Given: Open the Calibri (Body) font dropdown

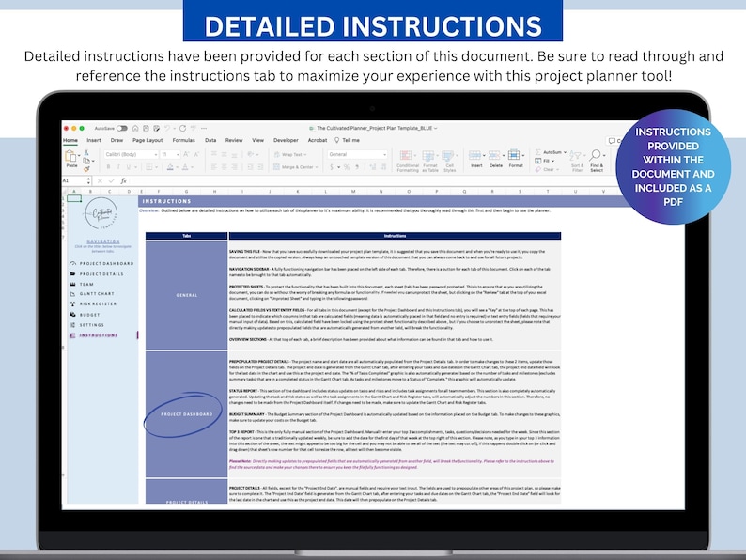Looking at the screenshot, I should tap(131, 155).
